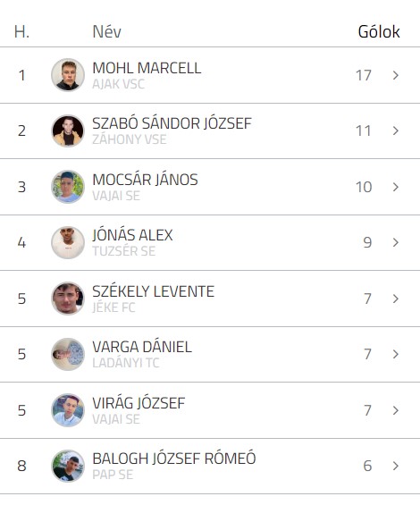Sort by the Gólok column header
The height and width of the screenshot is (505, 420).
click(379, 31)
